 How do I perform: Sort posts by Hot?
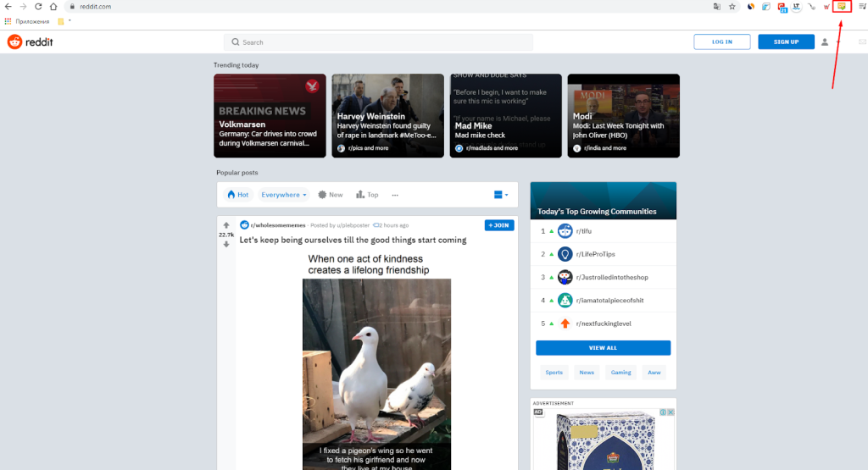click(x=237, y=195)
